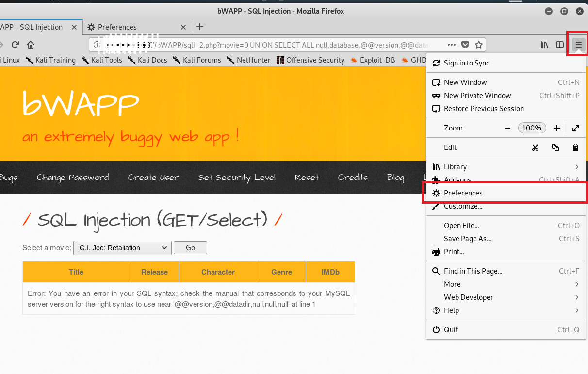Enter full screen mode icon
The height and width of the screenshot is (374, 588).
(x=575, y=128)
